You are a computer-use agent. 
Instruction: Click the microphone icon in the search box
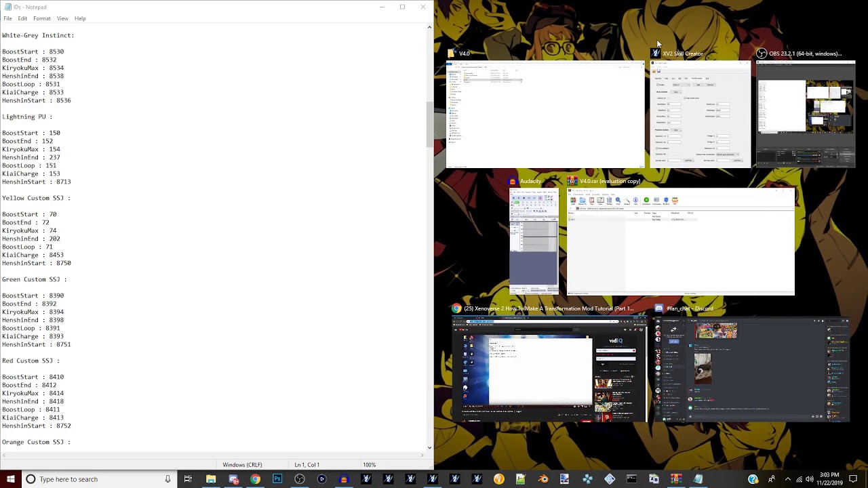click(x=167, y=479)
